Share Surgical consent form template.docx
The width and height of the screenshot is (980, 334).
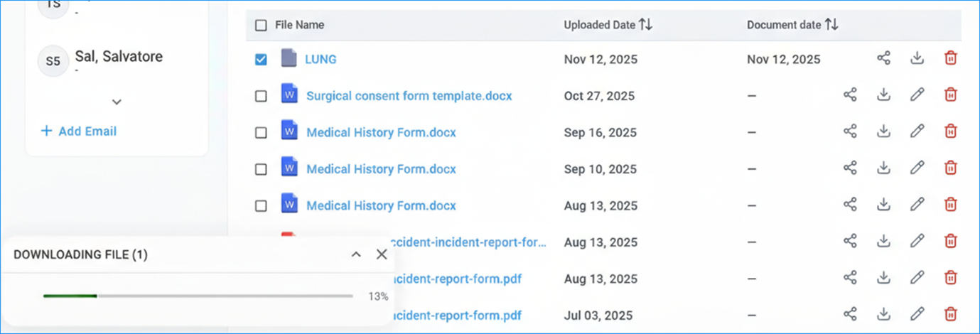(x=850, y=95)
